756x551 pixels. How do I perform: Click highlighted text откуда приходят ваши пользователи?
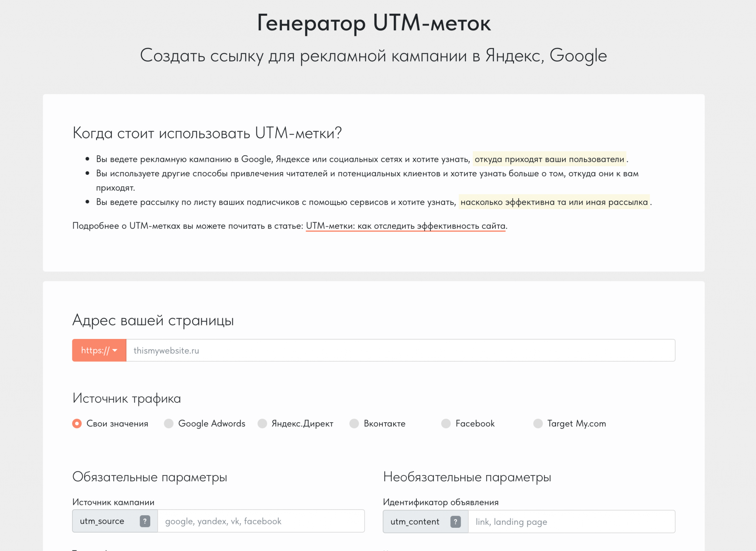point(549,159)
